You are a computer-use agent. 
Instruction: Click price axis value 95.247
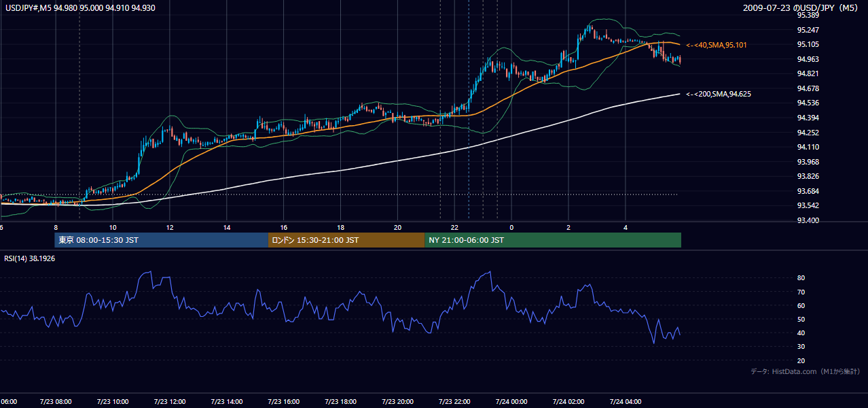(809, 30)
